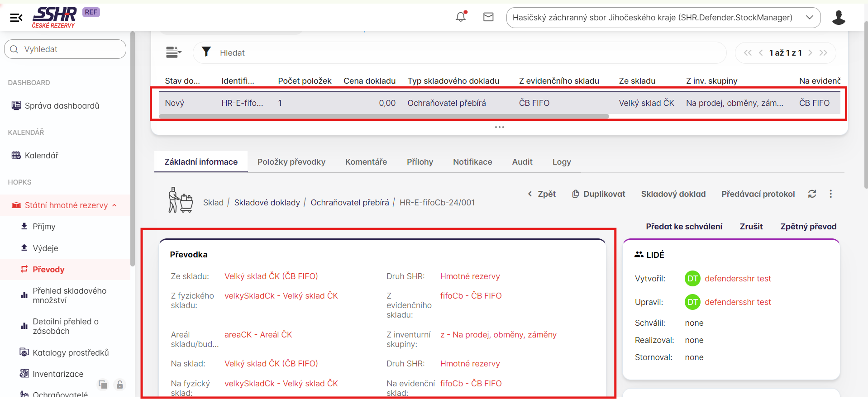868x399 pixels.
Task: Click the lock icon in sidebar bottom
Action: pyautogui.click(x=120, y=385)
